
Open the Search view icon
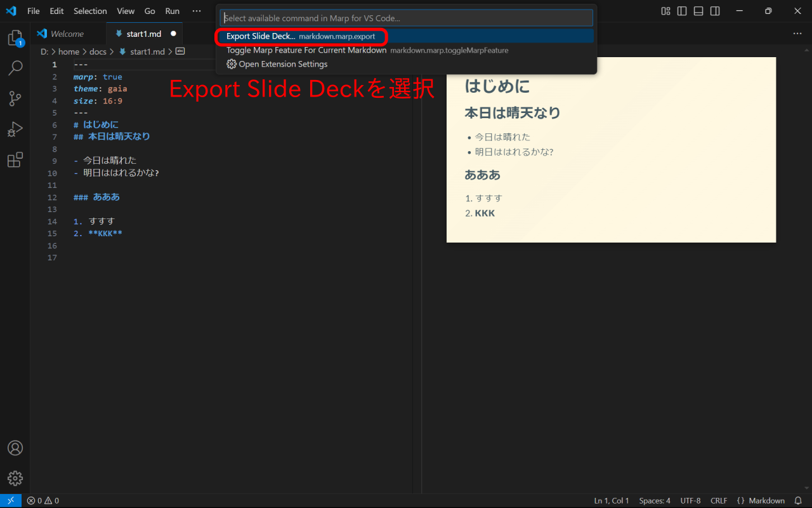coord(15,68)
